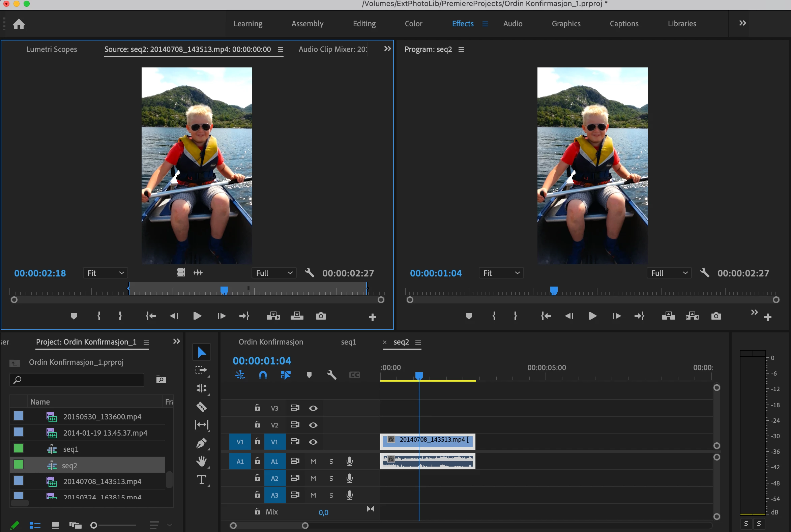Open timeline display settings wrench
This screenshot has width=791, height=532.
coord(331,375)
